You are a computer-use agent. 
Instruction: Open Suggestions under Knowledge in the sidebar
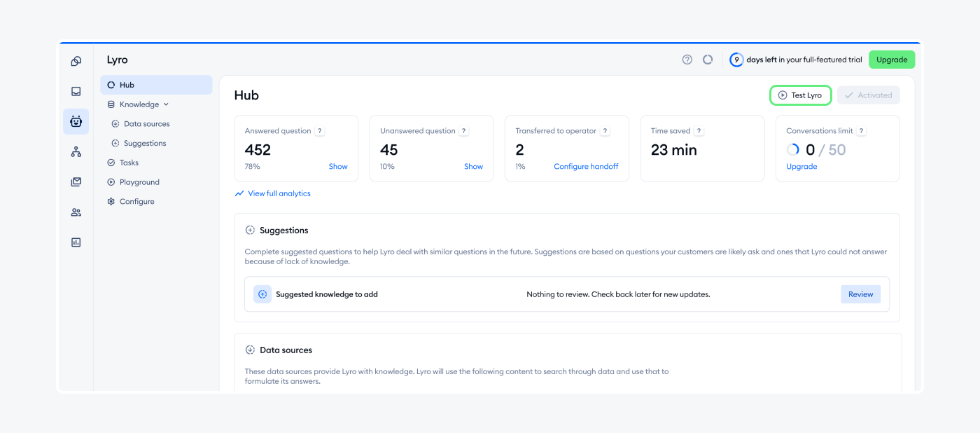point(145,143)
